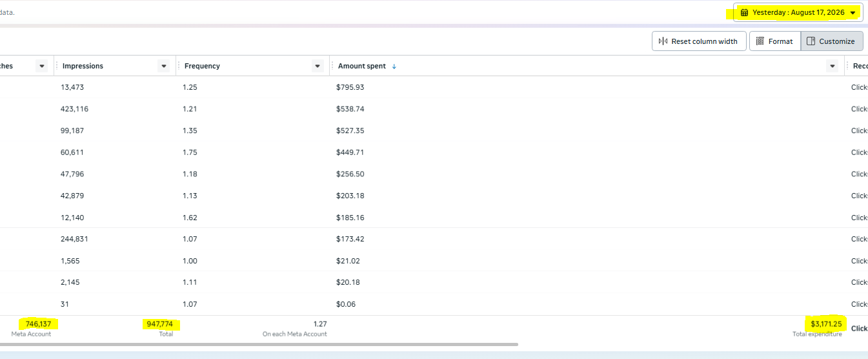
Task: Click amount spent $20.18
Action: click(348, 282)
